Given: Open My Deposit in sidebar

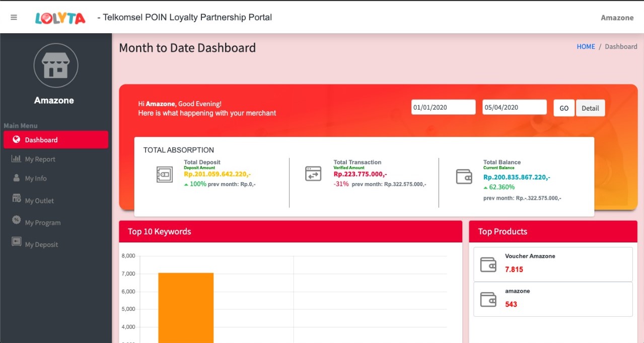Looking at the screenshot, I should [56, 244].
